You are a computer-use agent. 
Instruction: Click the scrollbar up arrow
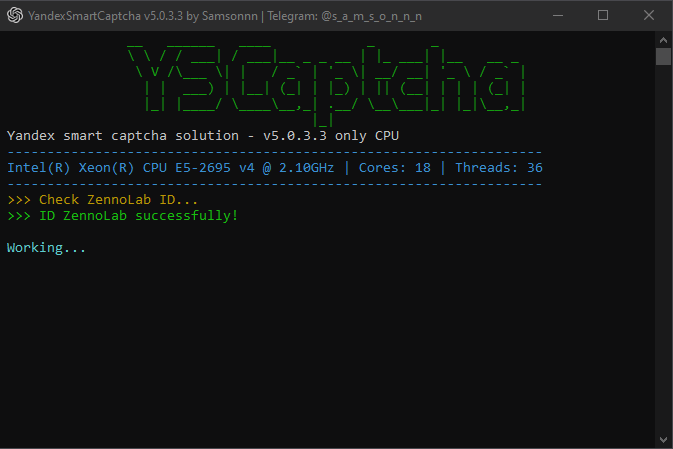(663, 38)
